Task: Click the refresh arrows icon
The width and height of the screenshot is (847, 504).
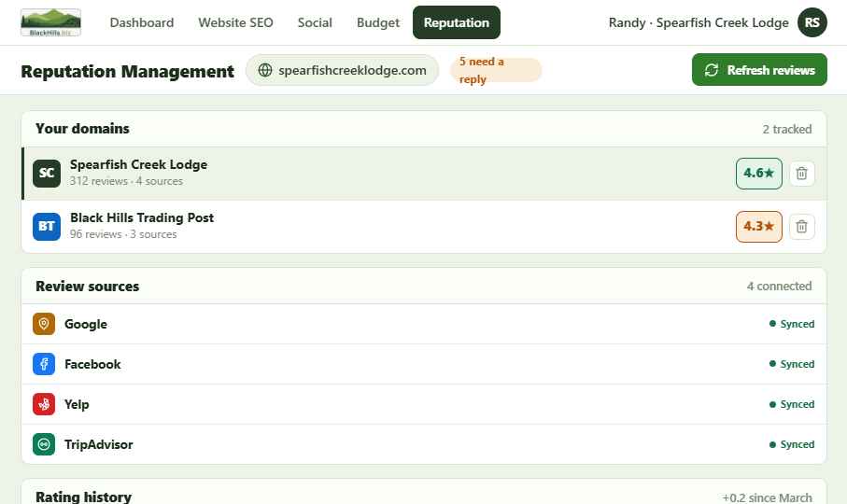Action: (712, 70)
